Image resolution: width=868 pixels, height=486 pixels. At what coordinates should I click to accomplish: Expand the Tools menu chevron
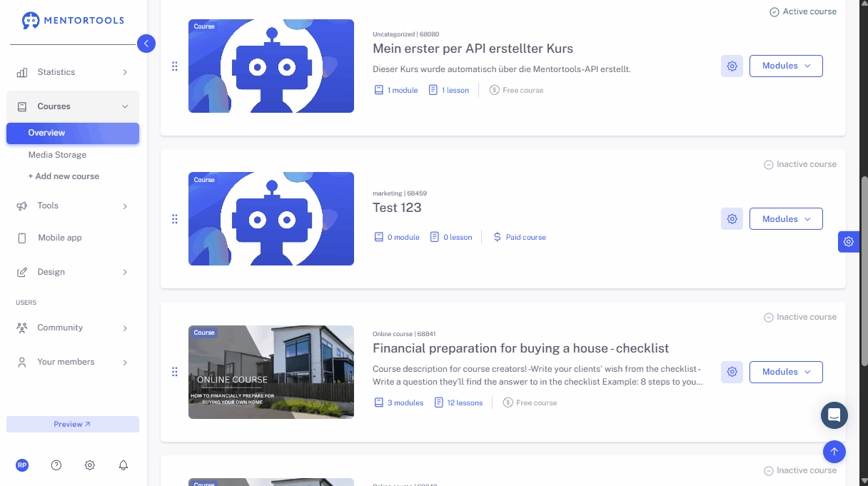pyautogui.click(x=125, y=206)
